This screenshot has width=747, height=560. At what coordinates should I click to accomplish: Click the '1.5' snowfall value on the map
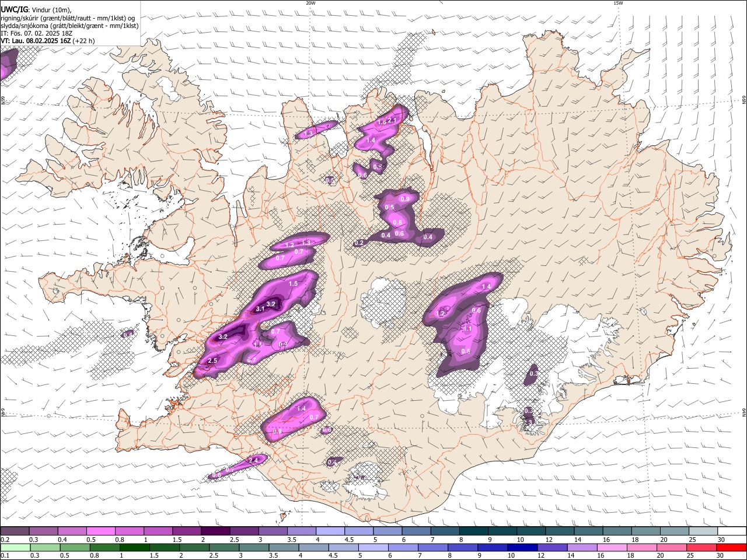coord(294,283)
